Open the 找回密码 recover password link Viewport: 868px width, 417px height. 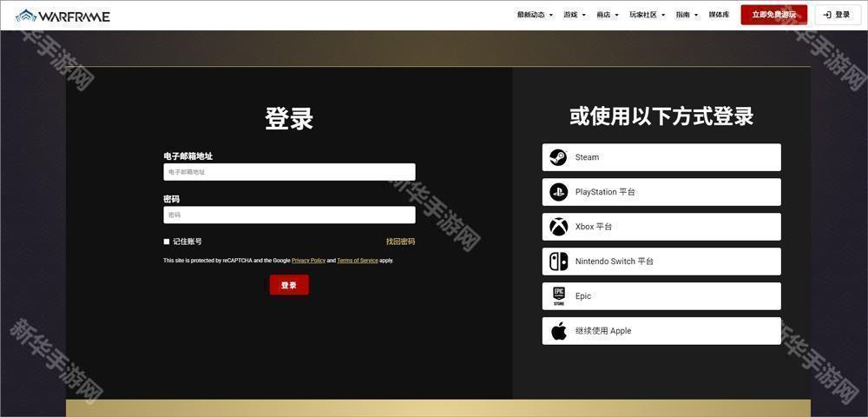[400, 242]
